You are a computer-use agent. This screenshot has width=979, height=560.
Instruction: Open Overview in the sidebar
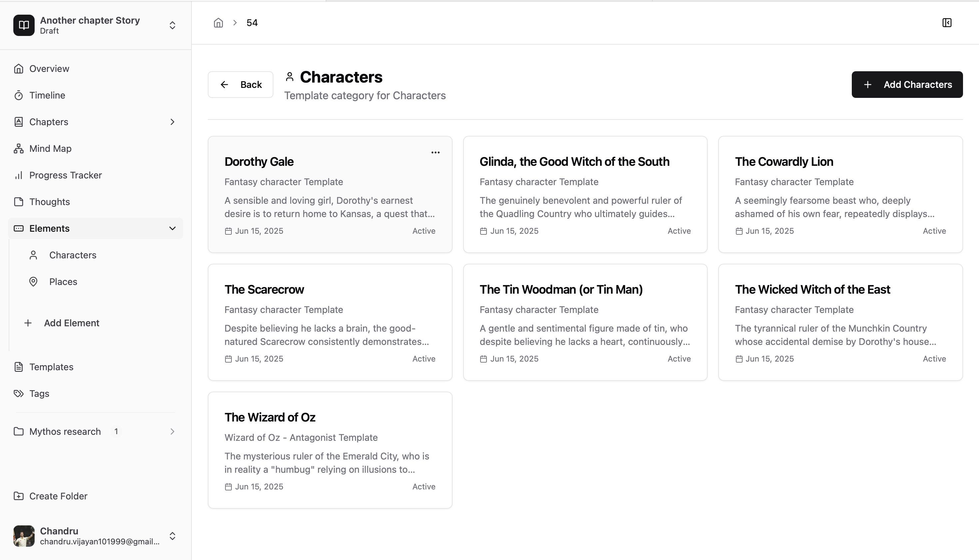[x=95, y=69]
